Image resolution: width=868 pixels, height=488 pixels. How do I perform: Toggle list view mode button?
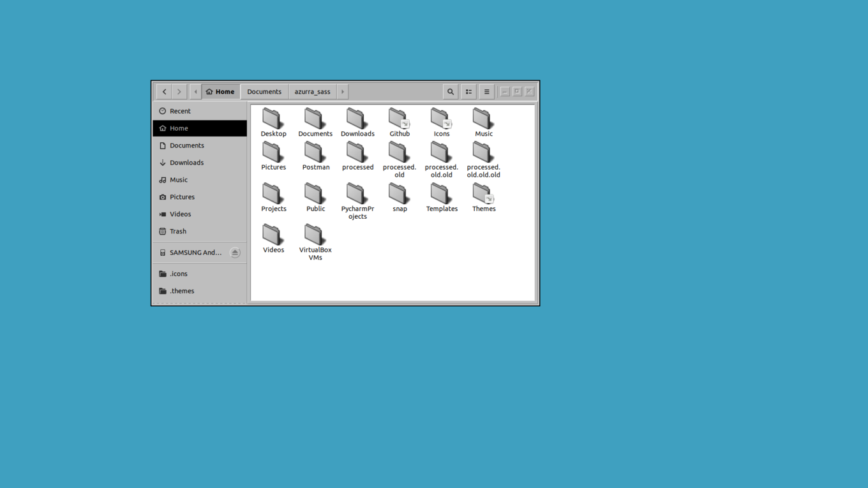point(468,92)
